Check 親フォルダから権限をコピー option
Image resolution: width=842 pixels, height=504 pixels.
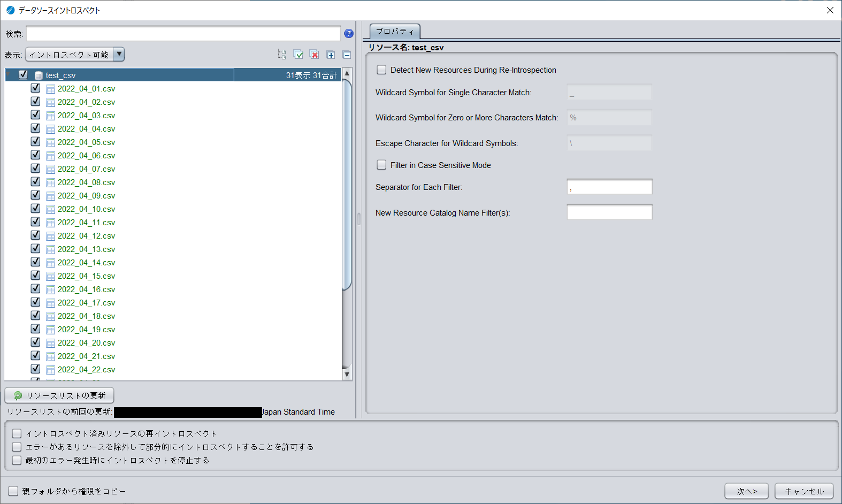point(13,491)
